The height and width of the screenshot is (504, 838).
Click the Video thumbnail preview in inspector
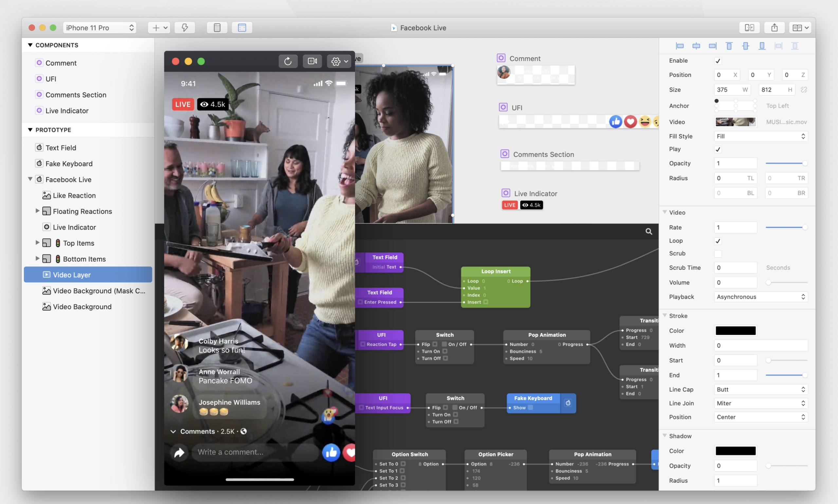pos(735,122)
